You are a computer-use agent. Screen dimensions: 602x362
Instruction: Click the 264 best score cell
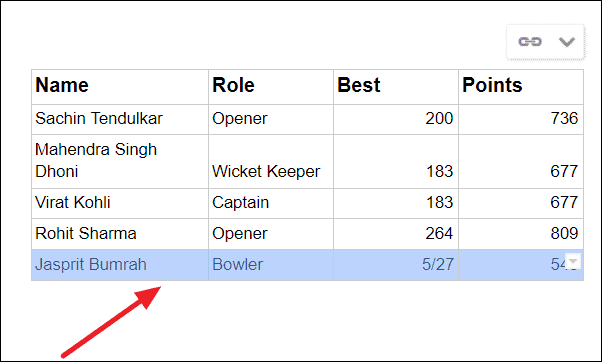[396, 234]
